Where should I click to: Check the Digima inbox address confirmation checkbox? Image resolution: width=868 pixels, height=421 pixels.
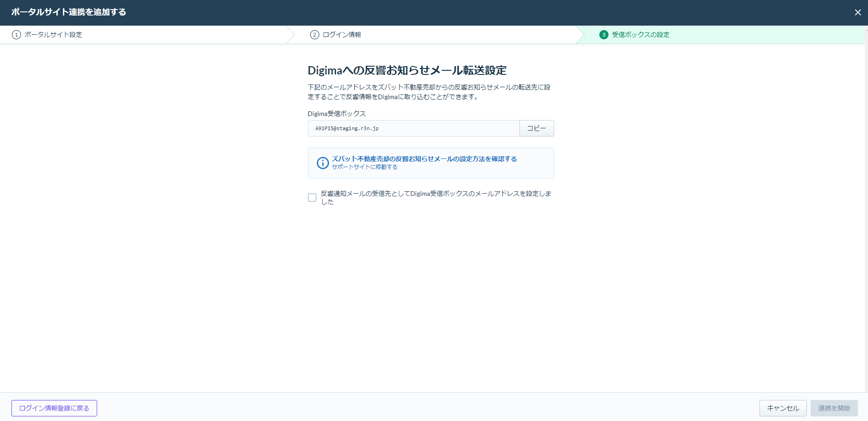tap(312, 197)
